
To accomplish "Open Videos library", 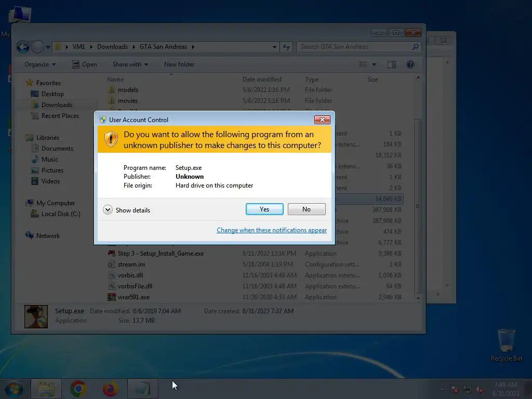I will click(46, 181).
